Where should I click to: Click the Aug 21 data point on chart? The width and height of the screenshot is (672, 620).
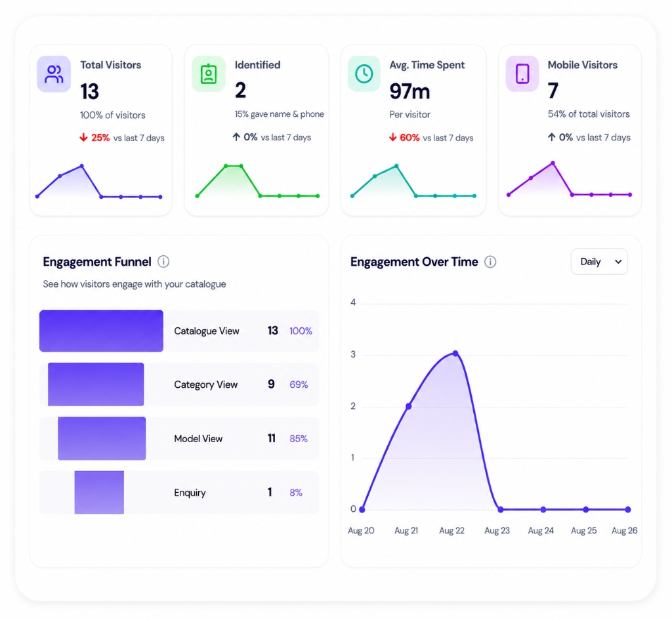(409, 406)
